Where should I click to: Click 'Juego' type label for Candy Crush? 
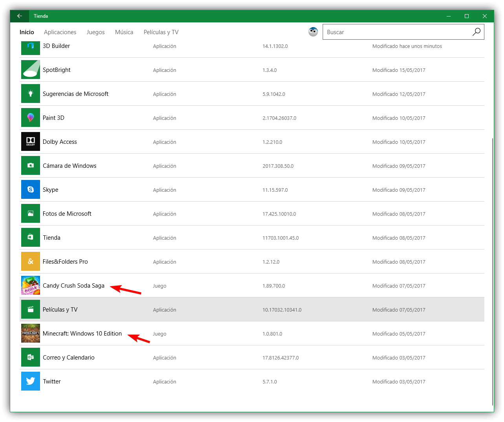pos(160,286)
